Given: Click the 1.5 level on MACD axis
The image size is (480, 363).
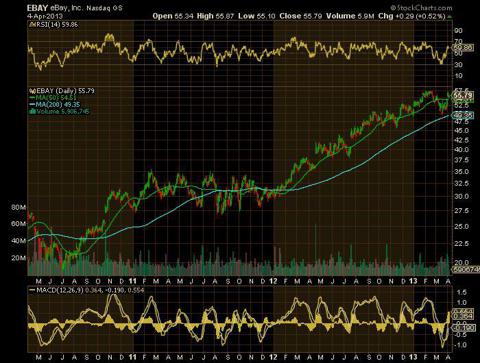Looking at the screenshot, I should pos(462,292).
